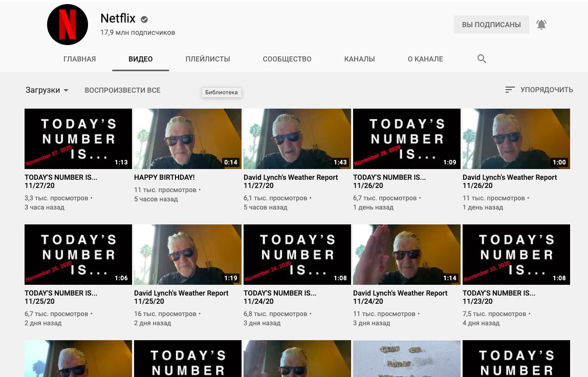Click the Netflix channel logo avatar
Screen dimensions: 588x377
click(x=68, y=25)
